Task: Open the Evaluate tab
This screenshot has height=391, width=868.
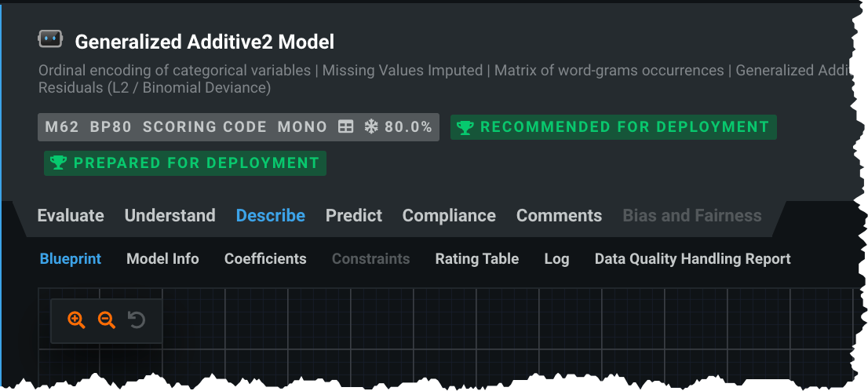Action: coord(71,216)
